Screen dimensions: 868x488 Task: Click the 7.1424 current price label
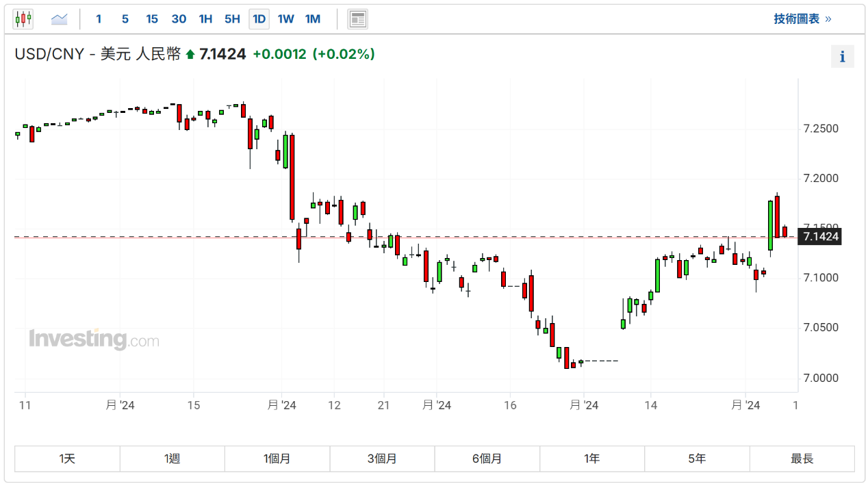pyautogui.click(x=821, y=237)
